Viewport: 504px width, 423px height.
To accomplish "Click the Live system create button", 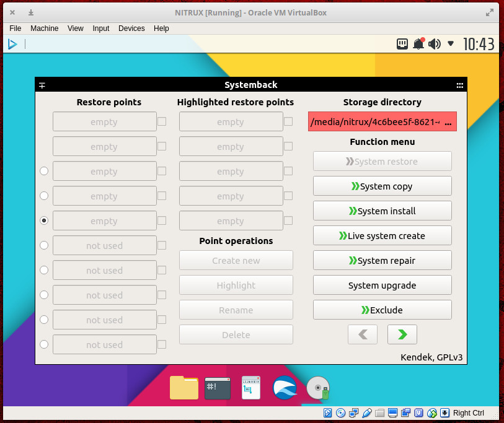I will [382, 235].
